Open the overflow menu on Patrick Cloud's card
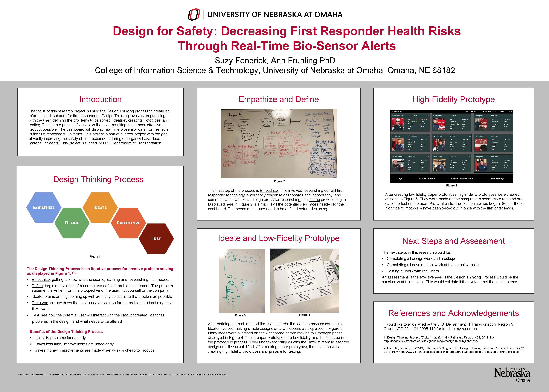The image size is (549, 392). click(x=428, y=136)
